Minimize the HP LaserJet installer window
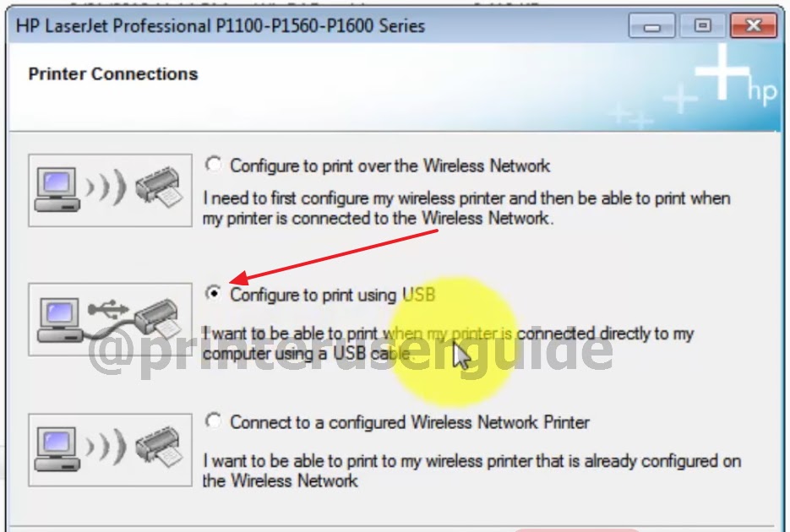The width and height of the screenshot is (790, 532). (651, 25)
